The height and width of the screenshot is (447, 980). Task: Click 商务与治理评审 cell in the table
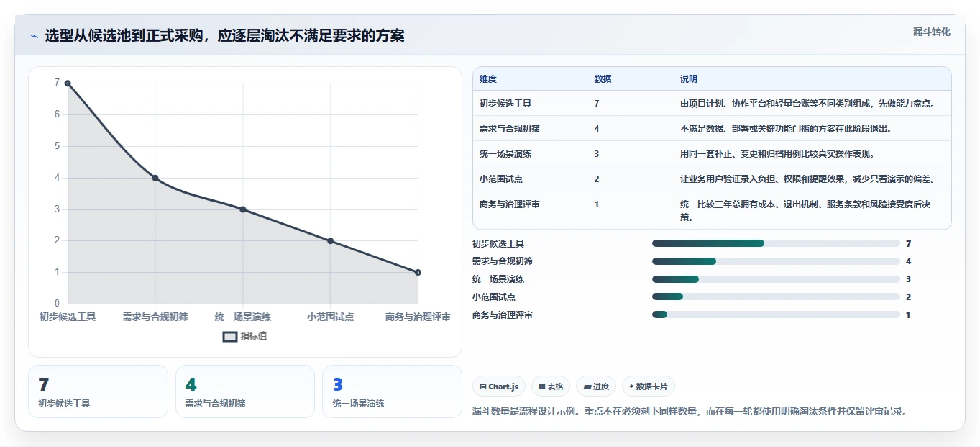pyautogui.click(x=510, y=204)
